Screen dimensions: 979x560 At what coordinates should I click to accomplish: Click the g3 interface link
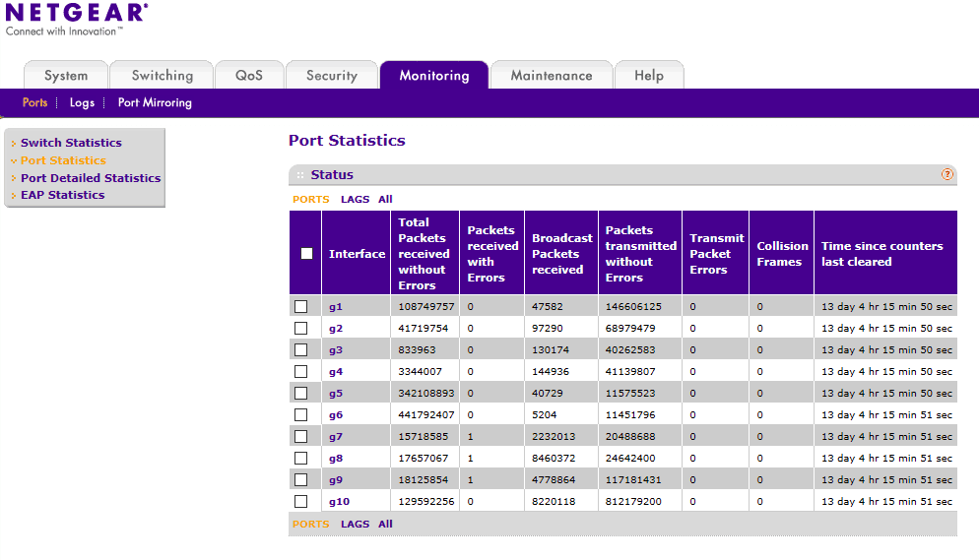(x=336, y=349)
